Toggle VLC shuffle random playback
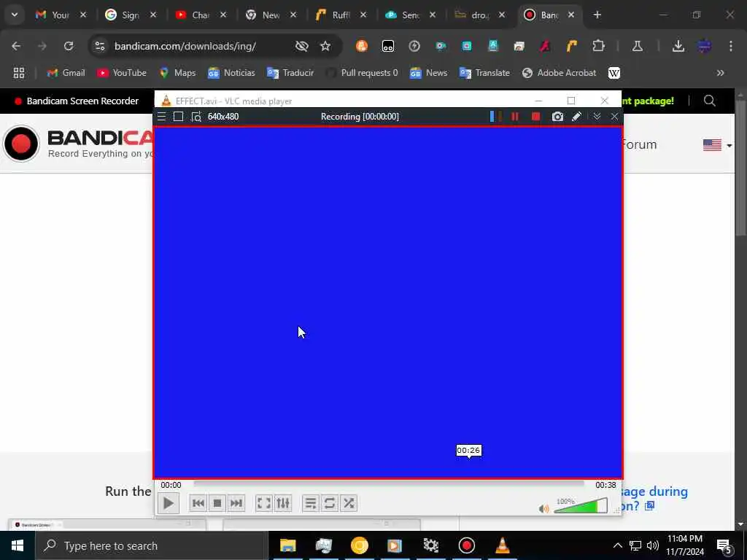Screen dimensions: 747x560 click(x=349, y=503)
